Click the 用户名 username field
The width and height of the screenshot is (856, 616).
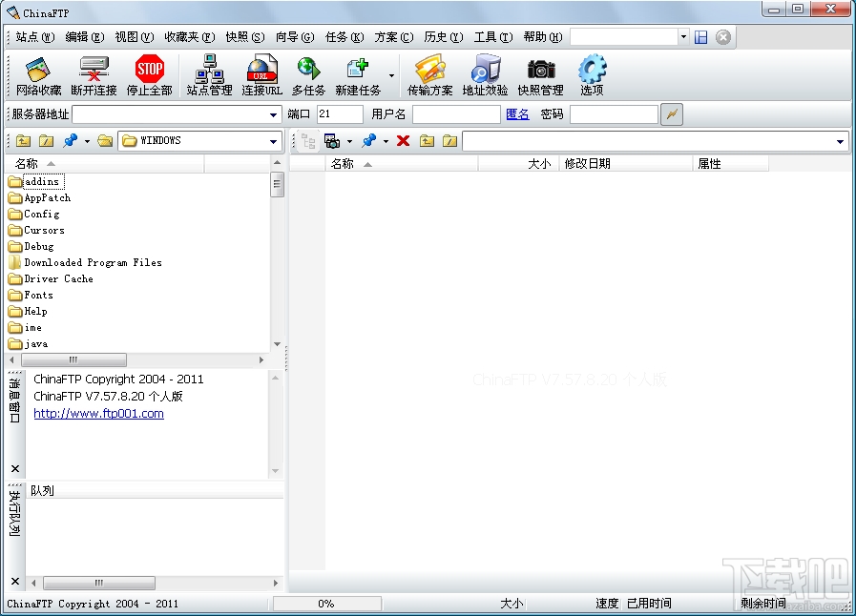tap(456, 114)
